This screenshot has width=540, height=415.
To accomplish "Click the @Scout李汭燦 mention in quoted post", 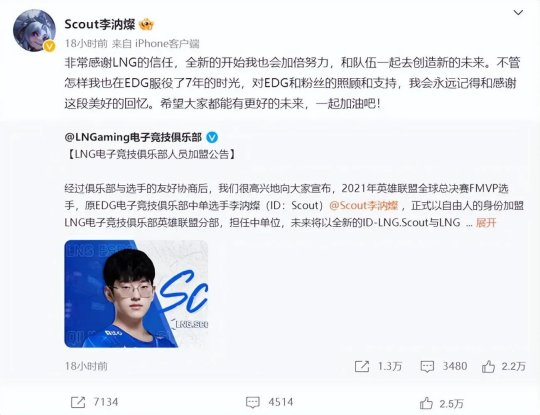I will [x=364, y=206].
